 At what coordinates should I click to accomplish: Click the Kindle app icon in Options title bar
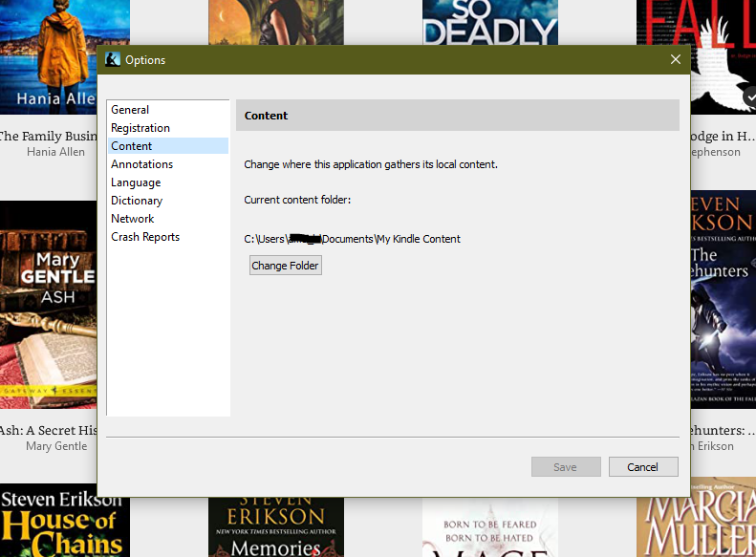(x=113, y=60)
